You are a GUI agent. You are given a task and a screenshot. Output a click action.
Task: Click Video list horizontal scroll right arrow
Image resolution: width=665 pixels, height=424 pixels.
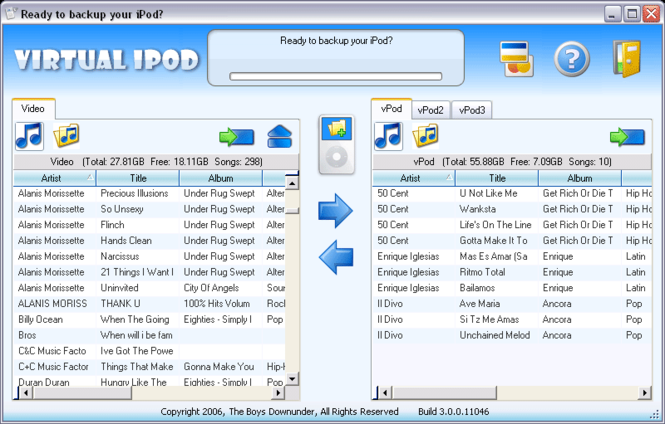tap(278, 393)
